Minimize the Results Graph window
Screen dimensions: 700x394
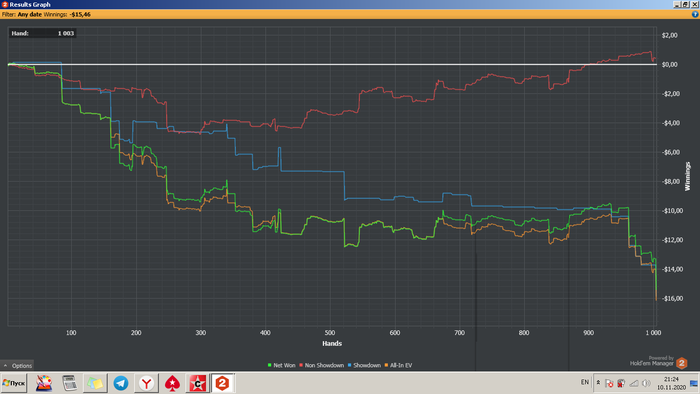tap(677, 4)
